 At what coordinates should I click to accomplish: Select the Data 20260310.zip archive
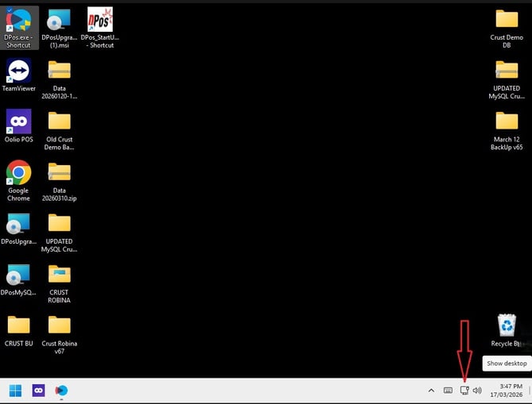point(60,182)
